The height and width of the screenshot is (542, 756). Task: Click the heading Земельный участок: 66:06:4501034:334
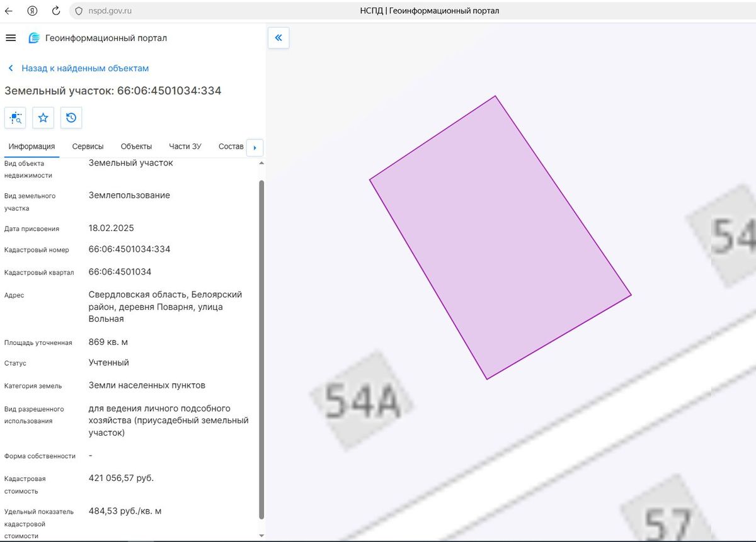(x=113, y=91)
